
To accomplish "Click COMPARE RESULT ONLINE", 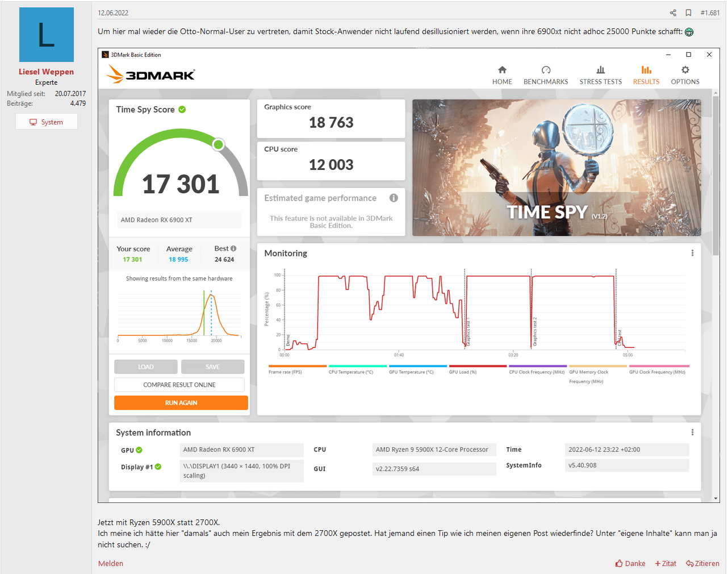I will click(179, 385).
